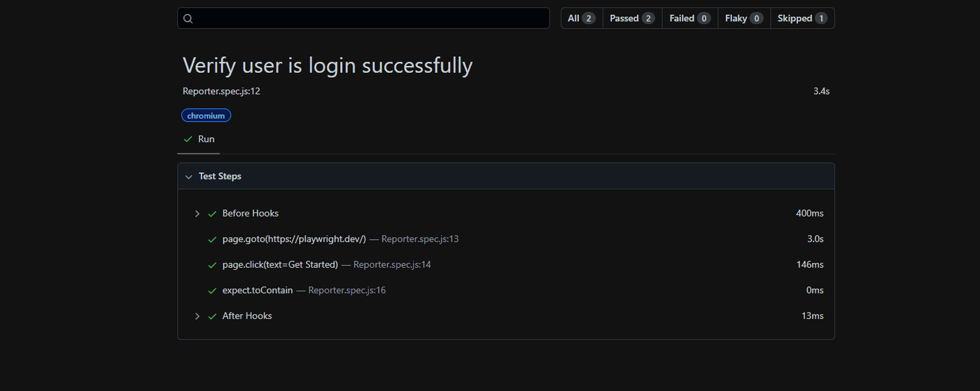Expand the Before Hooks step
The width and height of the screenshot is (980, 391).
(197, 214)
